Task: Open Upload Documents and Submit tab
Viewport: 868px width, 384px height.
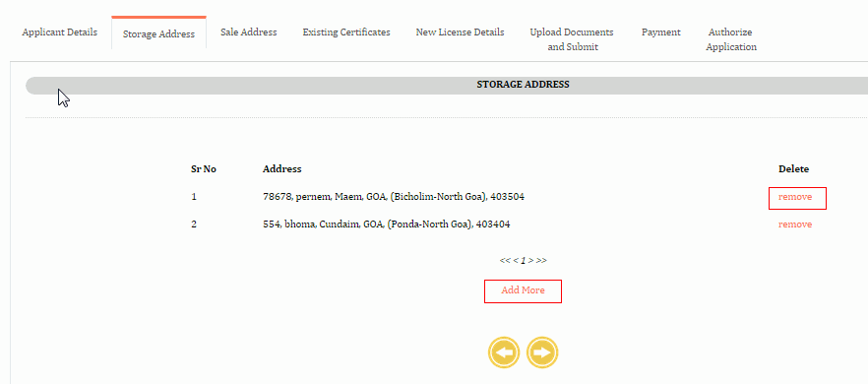Action: (x=573, y=39)
